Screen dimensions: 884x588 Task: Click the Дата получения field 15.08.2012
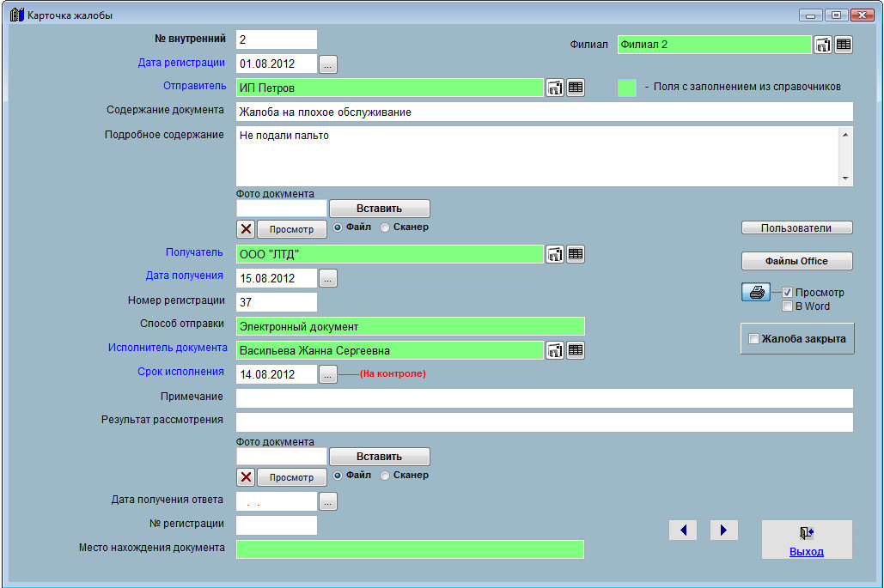[277, 278]
